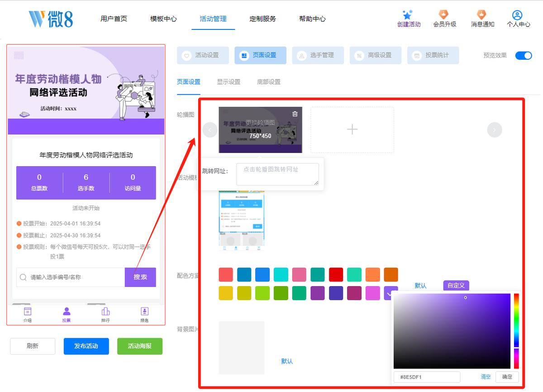Choose the yellow color swatch
The width and height of the screenshot is (543, 392).
[x=226, y=293]
